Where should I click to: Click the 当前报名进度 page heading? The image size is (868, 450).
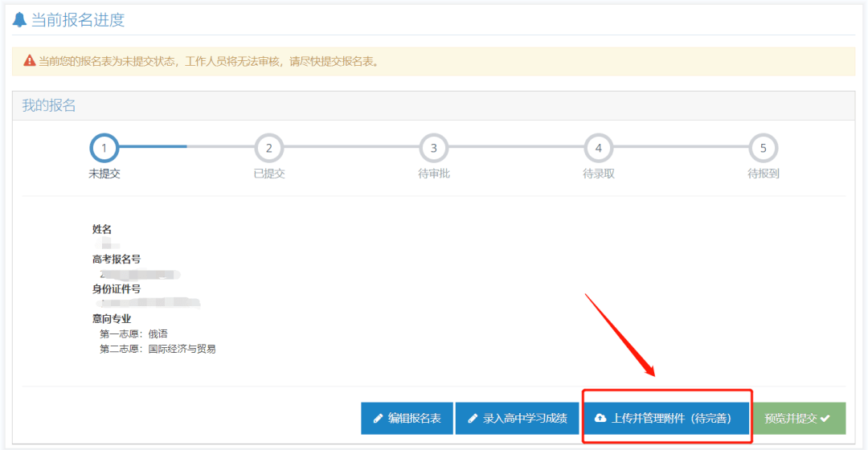(78, 20)
